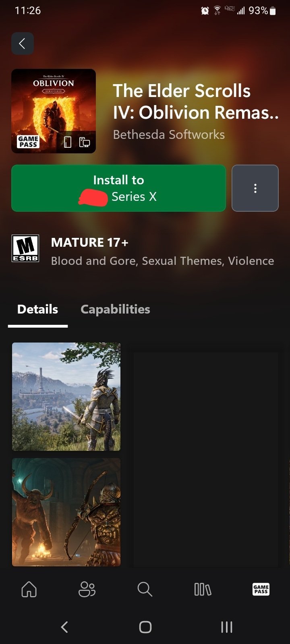
Task: Tap the Game Pass badge on cover art
Action: [28, 142]
